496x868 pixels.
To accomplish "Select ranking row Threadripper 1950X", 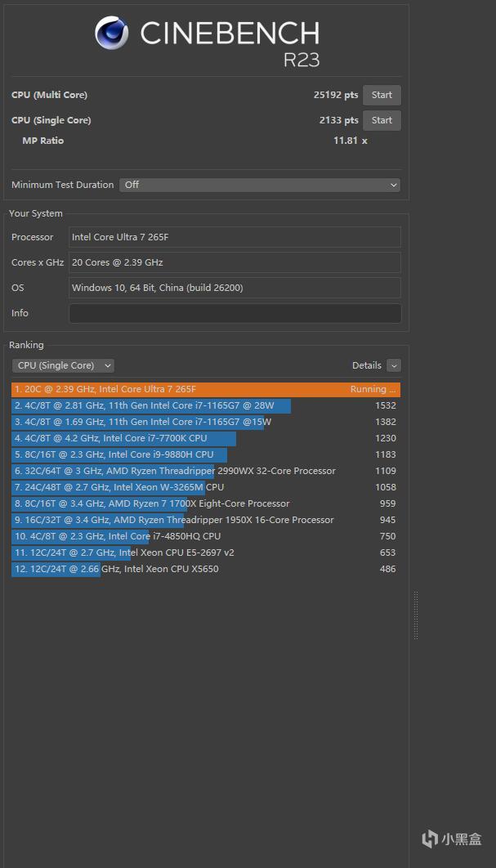I will (206, 520).
